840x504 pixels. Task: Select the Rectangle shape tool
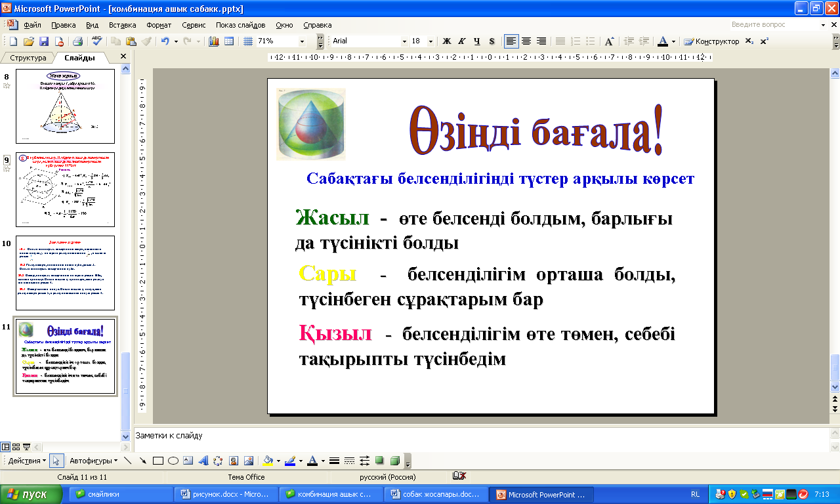pyautogui.click(x=157, y=461)
